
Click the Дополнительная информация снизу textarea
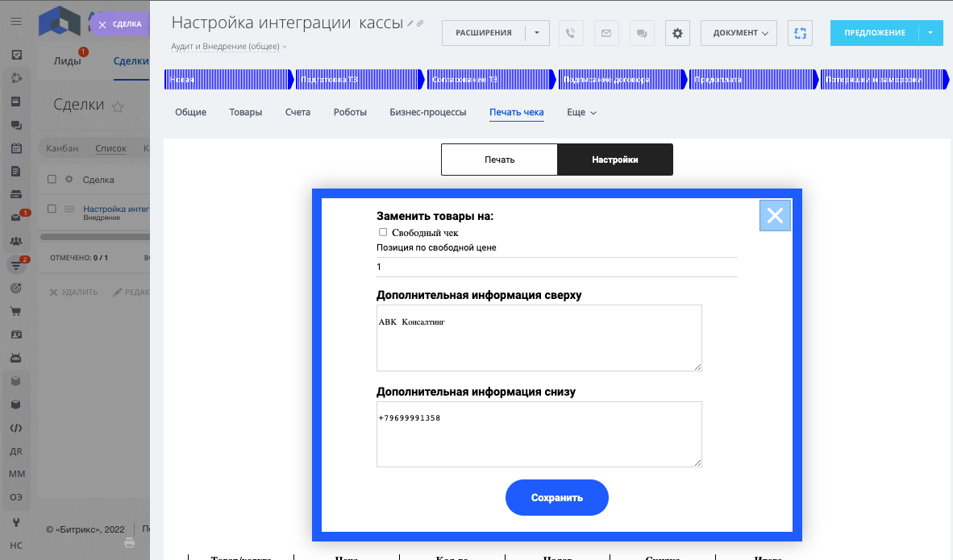tap(539, 434)
